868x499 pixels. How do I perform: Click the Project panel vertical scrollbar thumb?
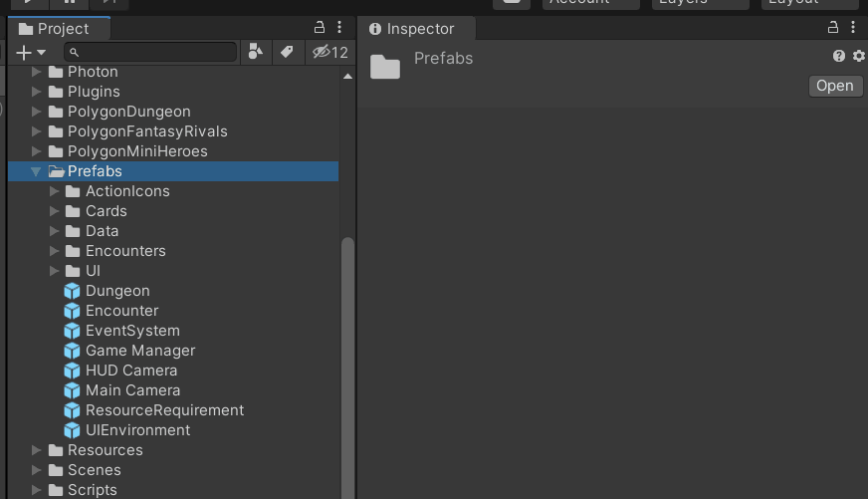(x=347, y=368)
